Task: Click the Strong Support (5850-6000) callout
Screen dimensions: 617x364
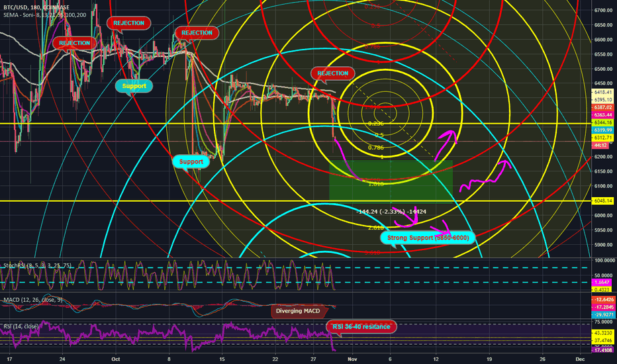Action: click(428, 238)
